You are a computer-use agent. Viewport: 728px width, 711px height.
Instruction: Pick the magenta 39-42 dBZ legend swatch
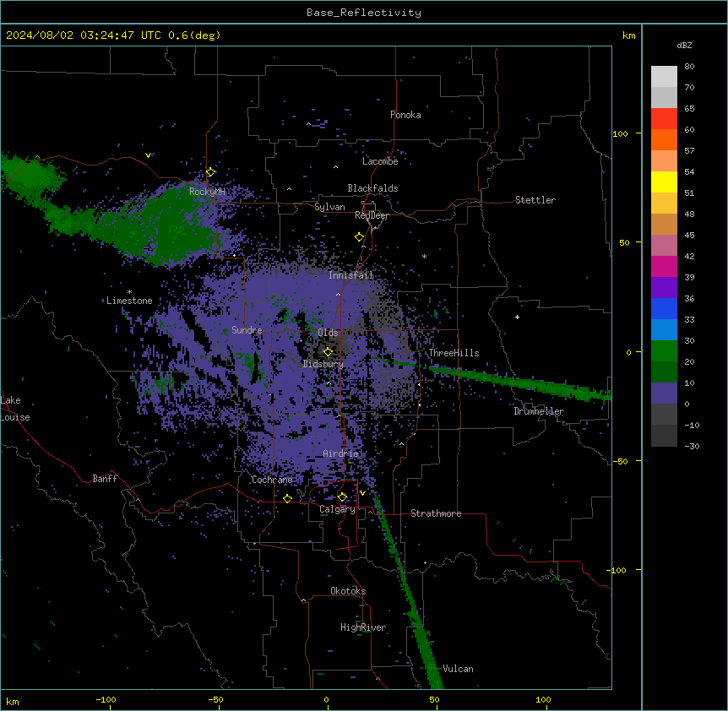pyautogui.click(x=664, y=266)
